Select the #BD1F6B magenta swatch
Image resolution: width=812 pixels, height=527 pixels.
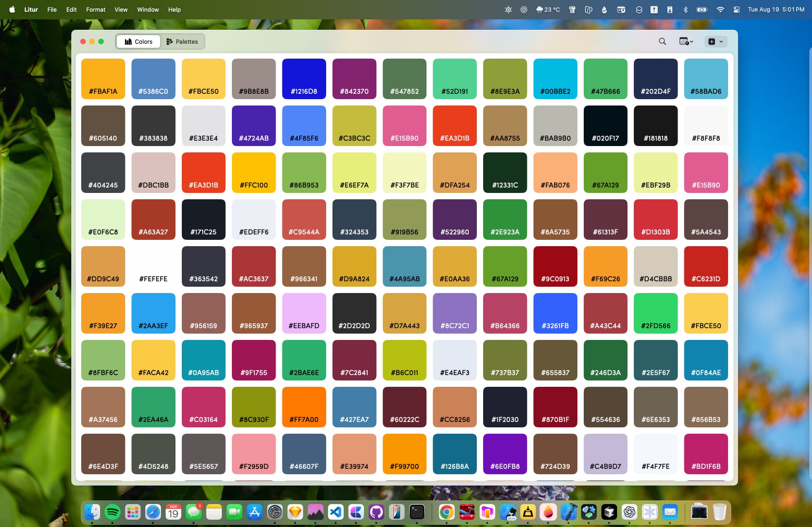[706, 454]
